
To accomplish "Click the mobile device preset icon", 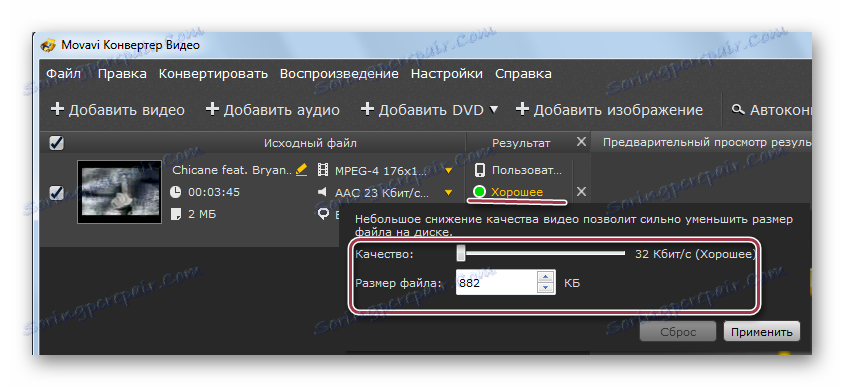I will click(x=479, y=170).
